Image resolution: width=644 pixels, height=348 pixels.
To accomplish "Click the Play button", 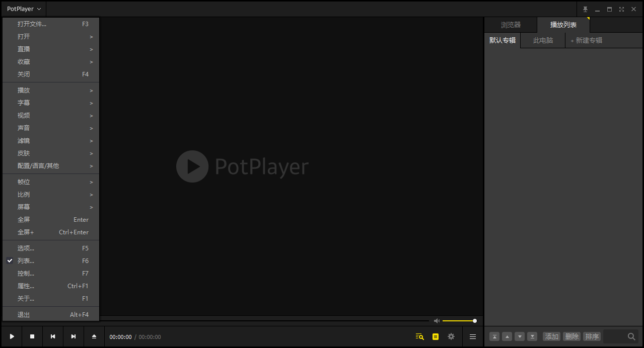I will [11, 336].
